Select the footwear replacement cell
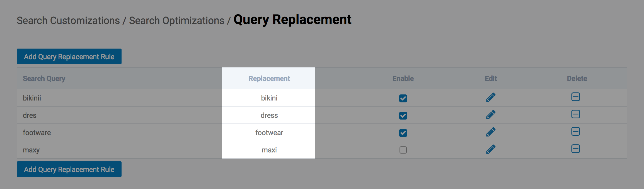This screenshot has height=189, width=644. click(x=269, y=133)
